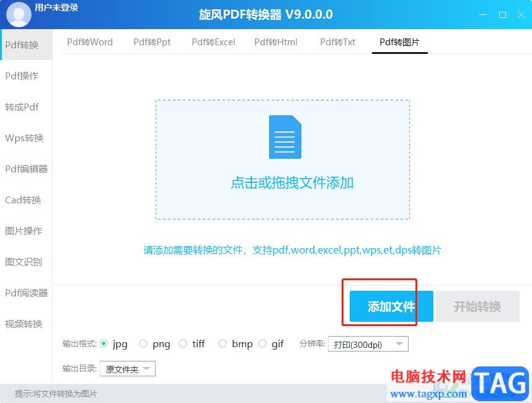Viewport: 532px width, 403px height.
Task: Click the 提示:将文件转换为图片 status text
Action: [56, 394]
